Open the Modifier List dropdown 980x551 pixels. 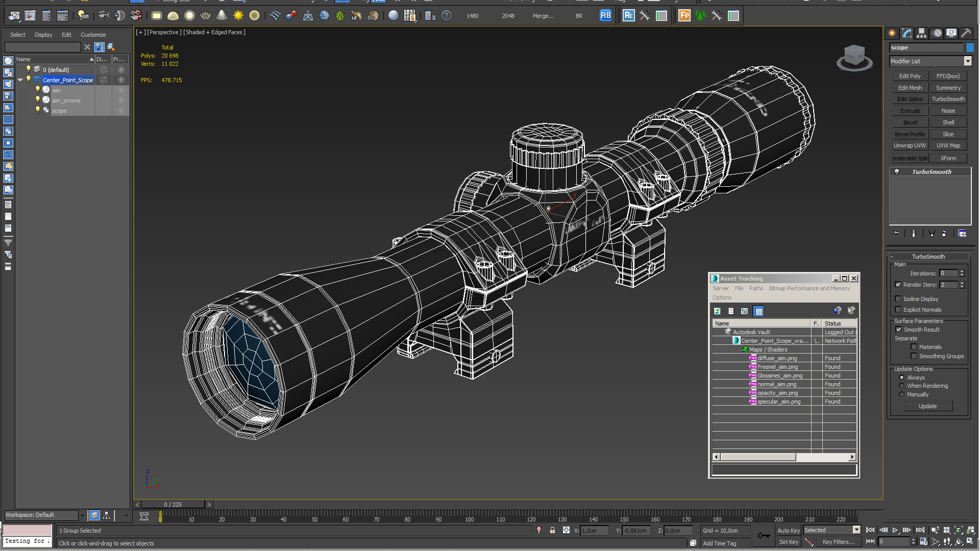click(x=967, y=61)
